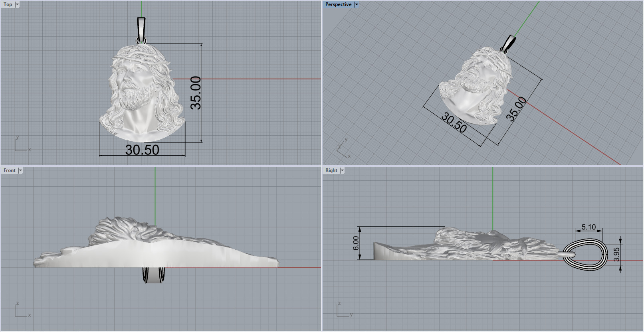Select the oval bail loop in Right view

pos(585,254)
